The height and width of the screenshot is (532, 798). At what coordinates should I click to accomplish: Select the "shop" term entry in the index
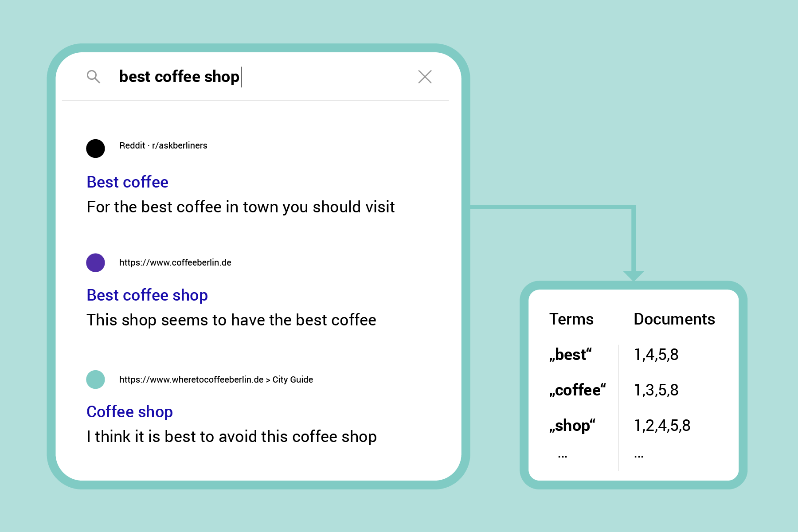(x=572, y=425)
